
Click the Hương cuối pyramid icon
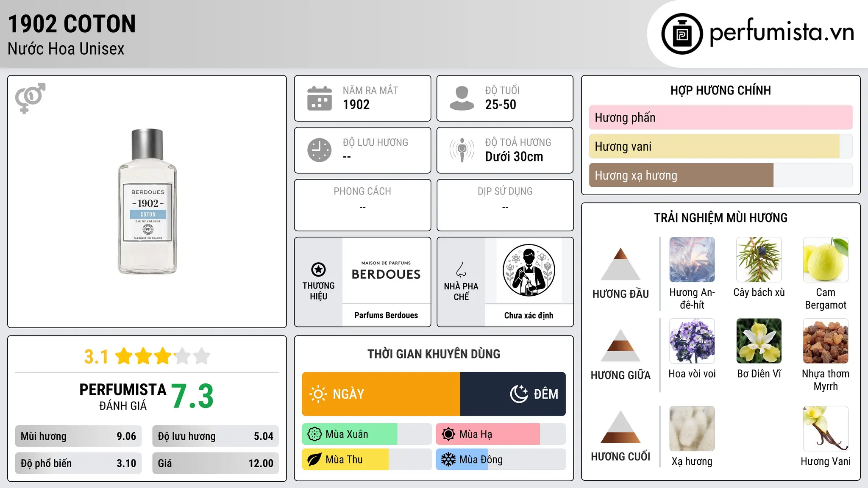(620, 427)
